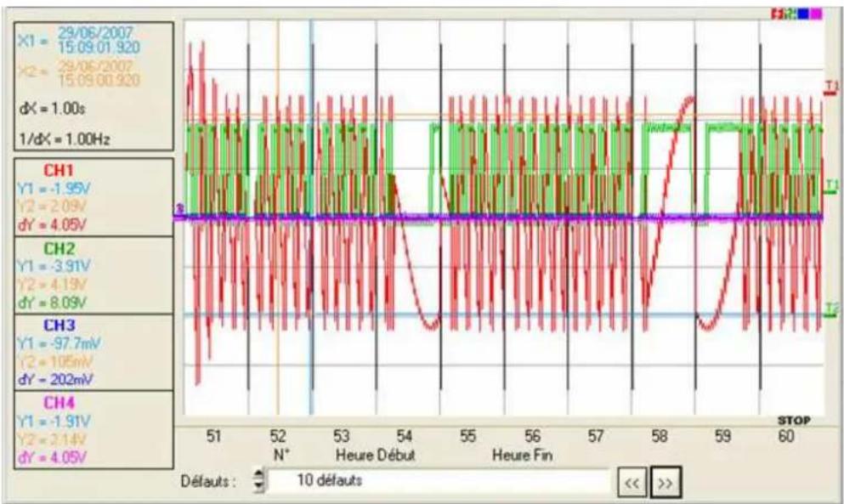
Task: Click time axis label 58
Action: point(660,436)
